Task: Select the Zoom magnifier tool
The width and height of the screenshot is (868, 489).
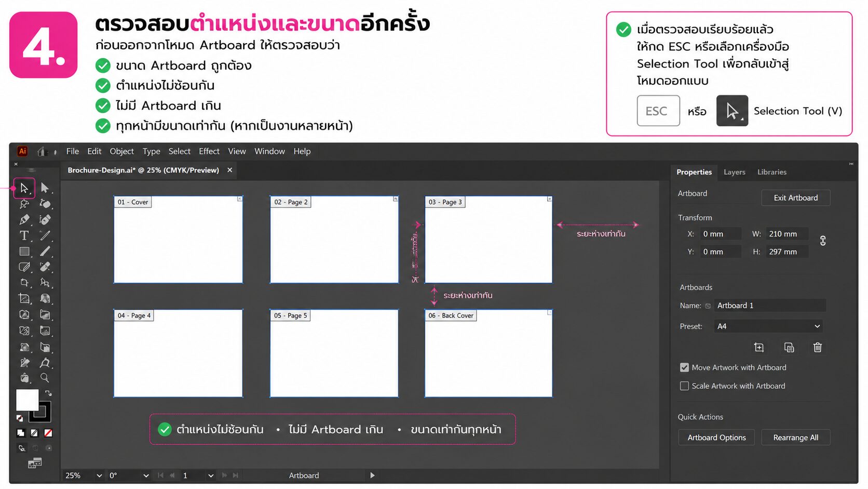Action: 45,378
